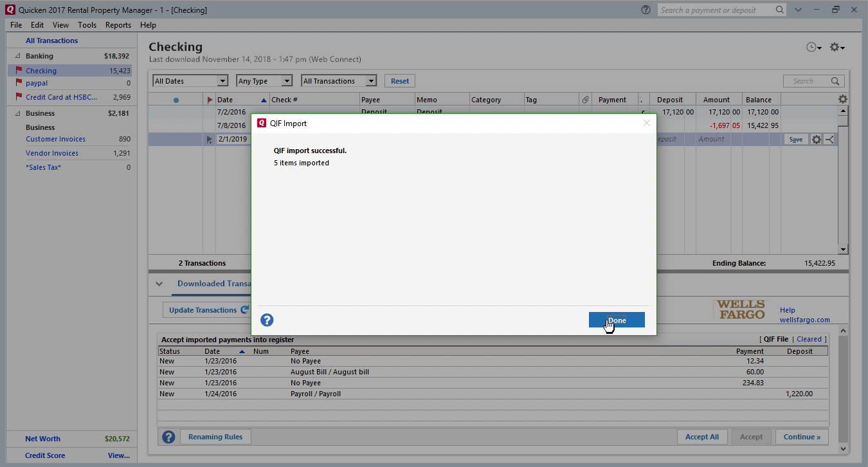Open the Help link beside Wells Fargo
Screen dimensions: 868x467
[x=788, y=310]
